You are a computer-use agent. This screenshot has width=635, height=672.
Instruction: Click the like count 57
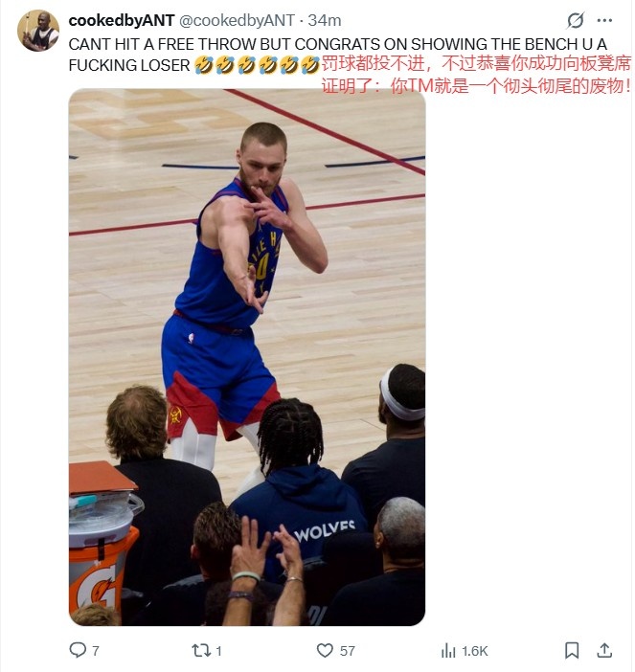click(x=348, y=651)
